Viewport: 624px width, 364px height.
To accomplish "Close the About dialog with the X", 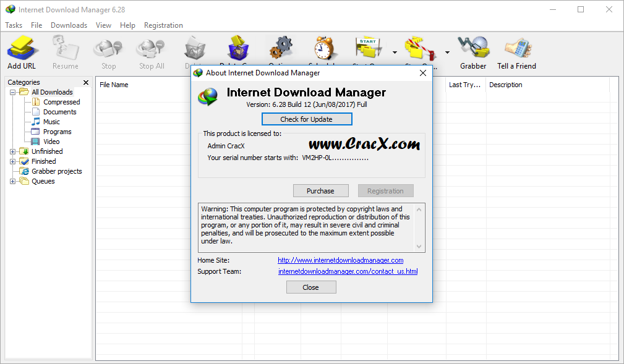I will (x=422, y=73).
